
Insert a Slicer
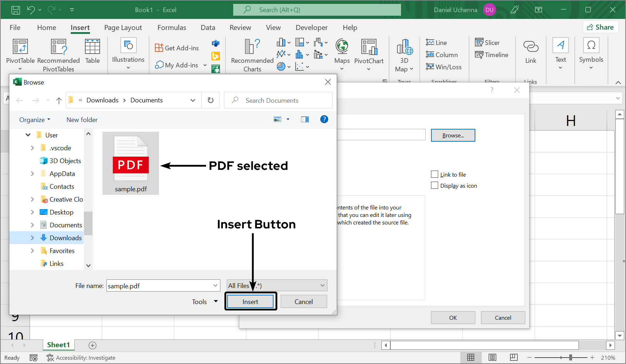[487, 42]
